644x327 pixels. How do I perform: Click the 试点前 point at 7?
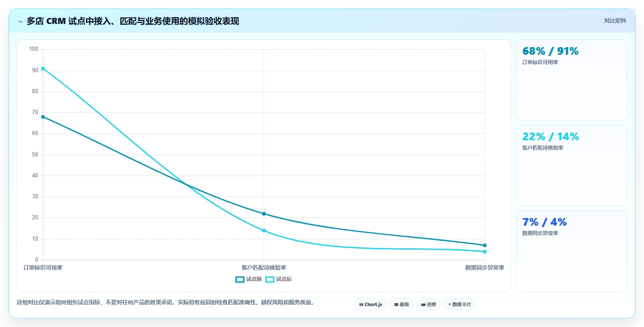485,245
